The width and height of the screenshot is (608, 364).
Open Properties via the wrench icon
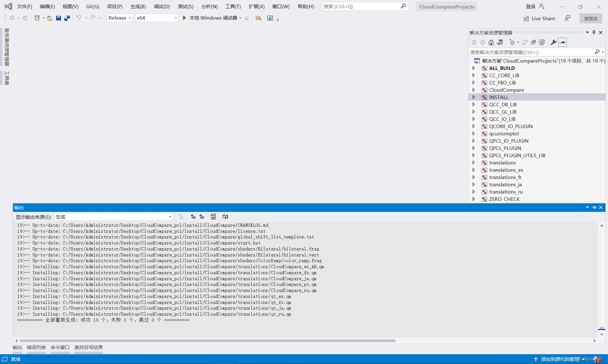pyautogui.click(x=554, y=42)
